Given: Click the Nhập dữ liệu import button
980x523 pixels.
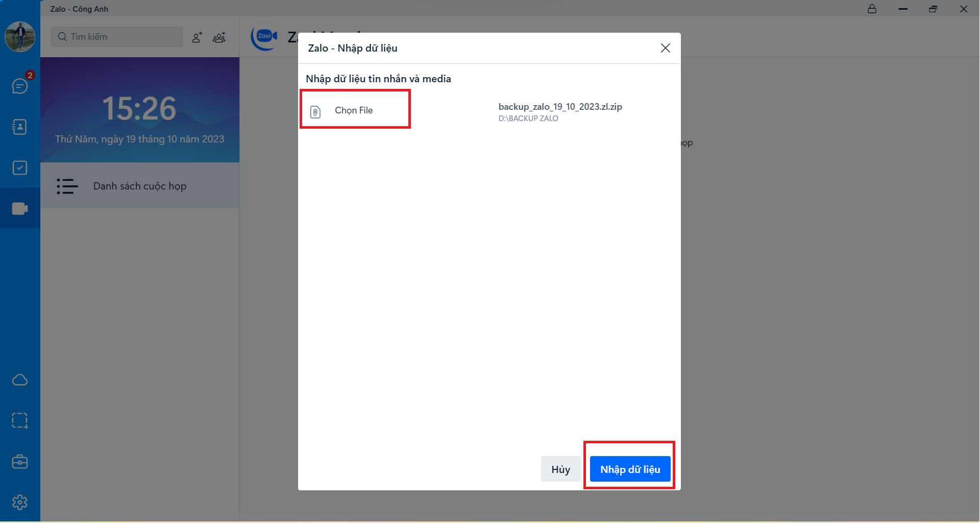Looking at the screenshot, I should (630, 469).
